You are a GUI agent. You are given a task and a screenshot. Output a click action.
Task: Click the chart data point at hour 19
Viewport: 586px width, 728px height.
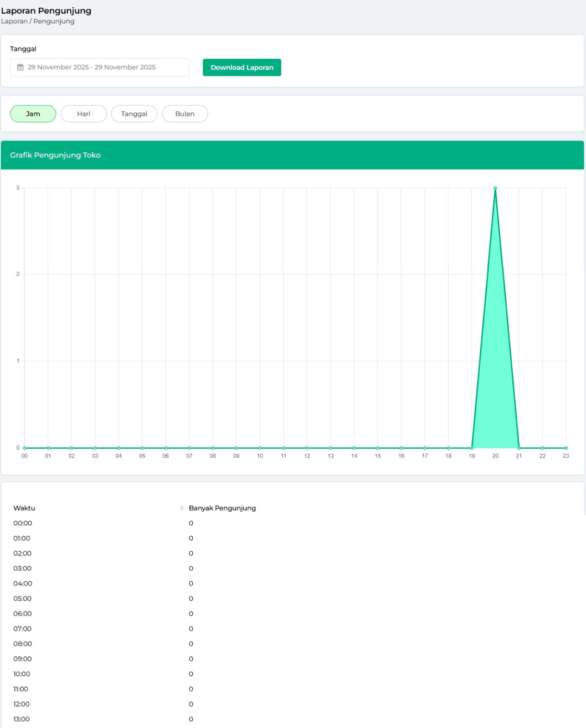pos(472,448)
